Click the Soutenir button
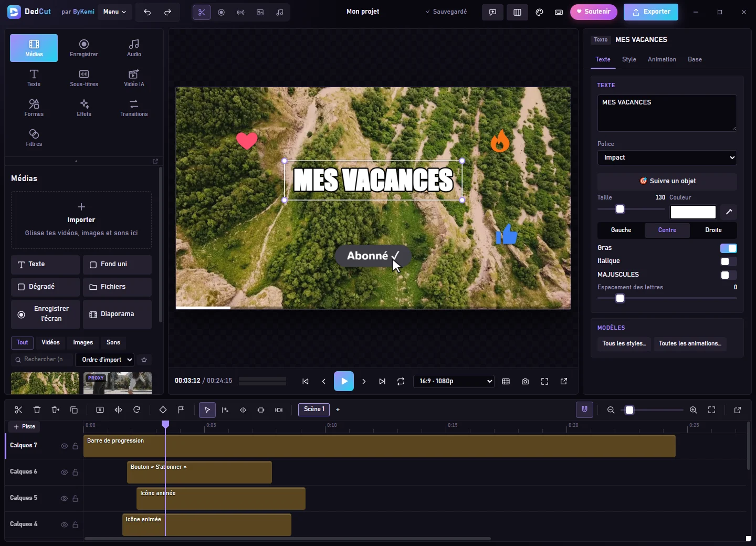 click(x=594, y=12)
